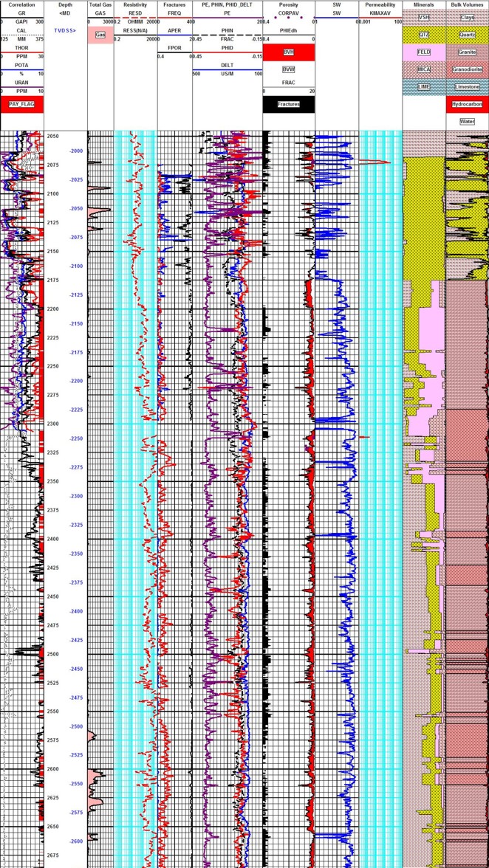Select the KMAXAV curve label
Screen dimensions: 489x868
tap(382, 13)
